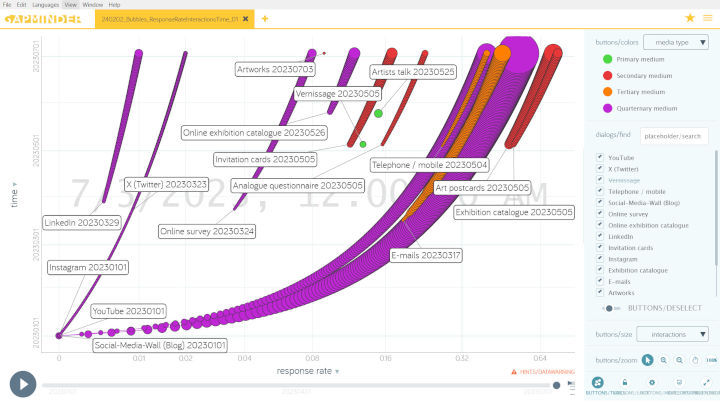Toggle the LinkedIn checkbox
Viewport: 720px width, 405px height.
[x=599, y=236]
